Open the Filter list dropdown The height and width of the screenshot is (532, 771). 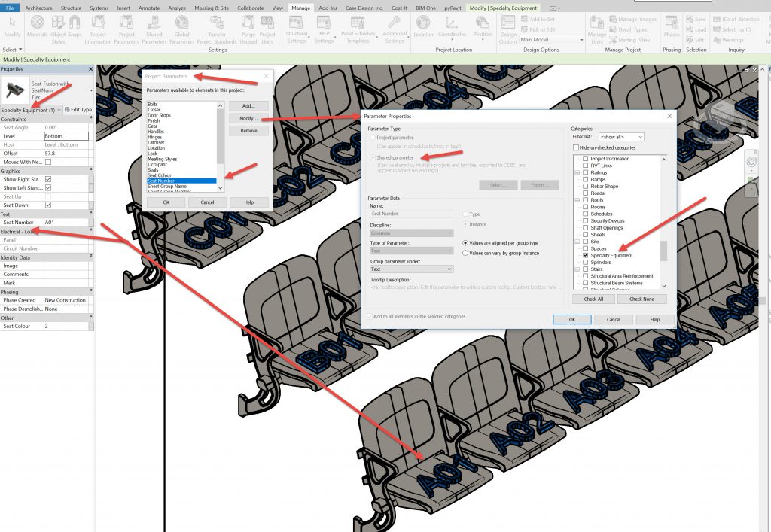click(x=620, y=137)
